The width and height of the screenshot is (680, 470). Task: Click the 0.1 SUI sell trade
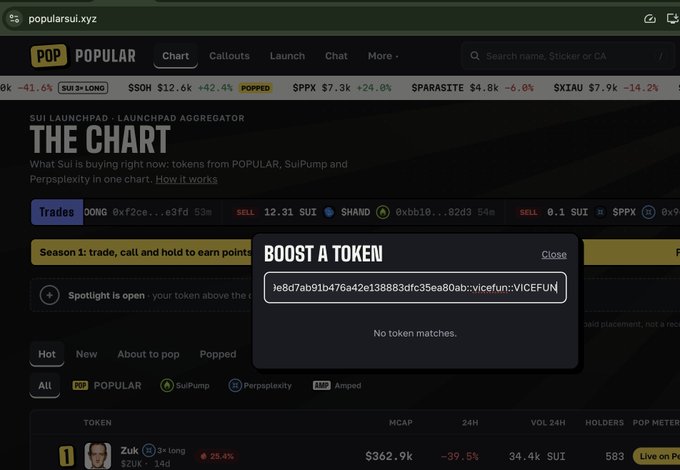click(x=567, y=212)
